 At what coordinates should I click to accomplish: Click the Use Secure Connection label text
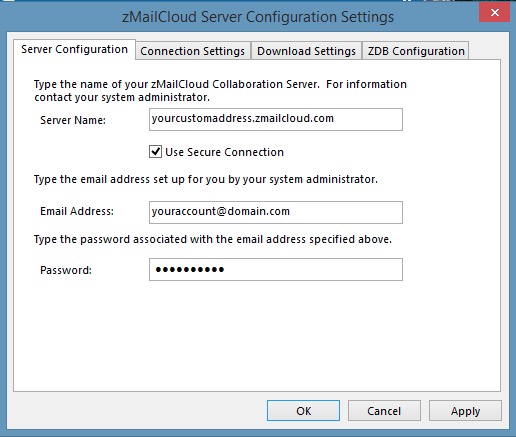click(224, 152)
